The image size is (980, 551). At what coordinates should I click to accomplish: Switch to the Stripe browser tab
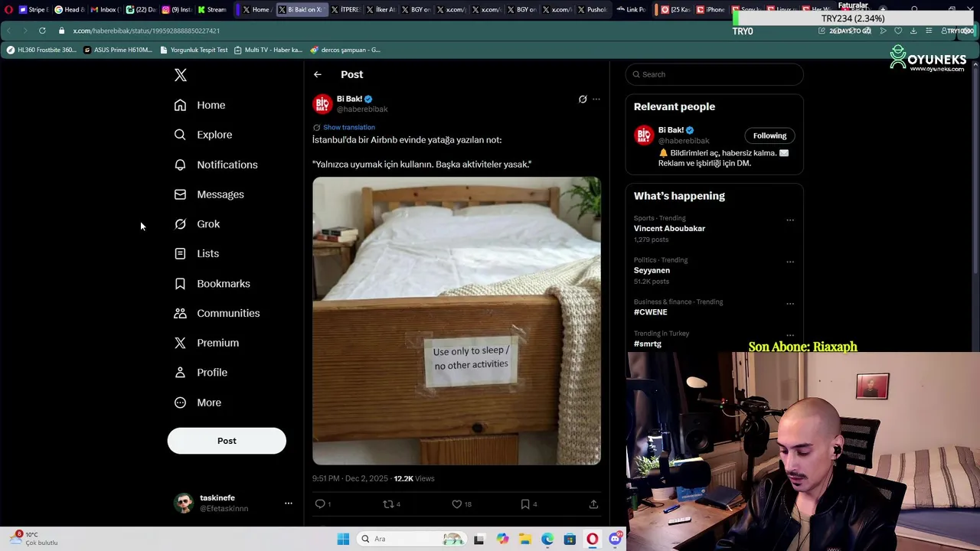click(32, 10)
